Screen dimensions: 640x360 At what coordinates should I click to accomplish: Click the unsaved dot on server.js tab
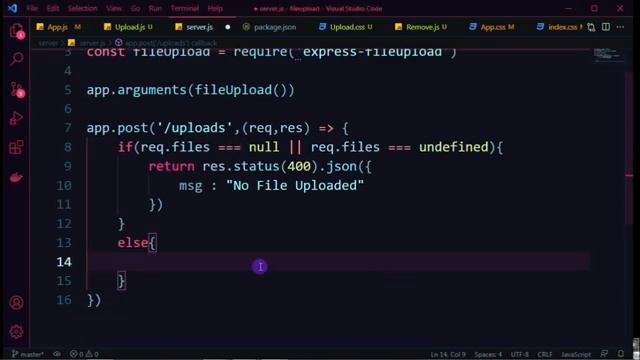pyautogui.click(x=228, y=27)
